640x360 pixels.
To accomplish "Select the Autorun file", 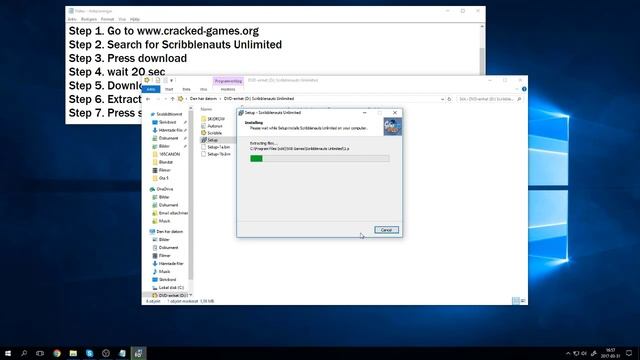I will [212, 126].
